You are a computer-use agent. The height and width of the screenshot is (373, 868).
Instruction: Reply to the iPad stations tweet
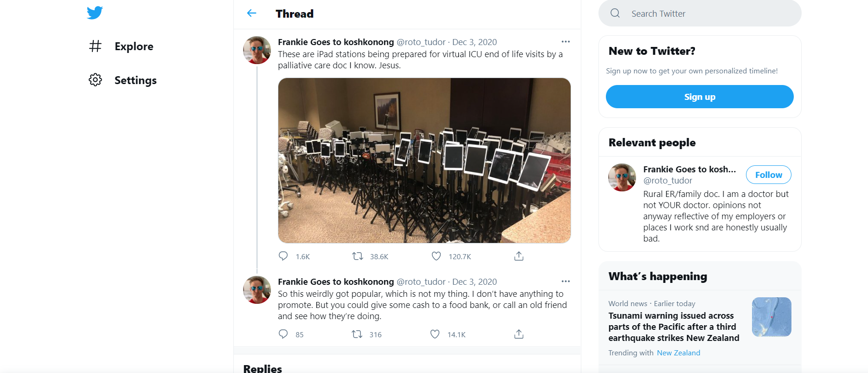click(x=283, y=256)
